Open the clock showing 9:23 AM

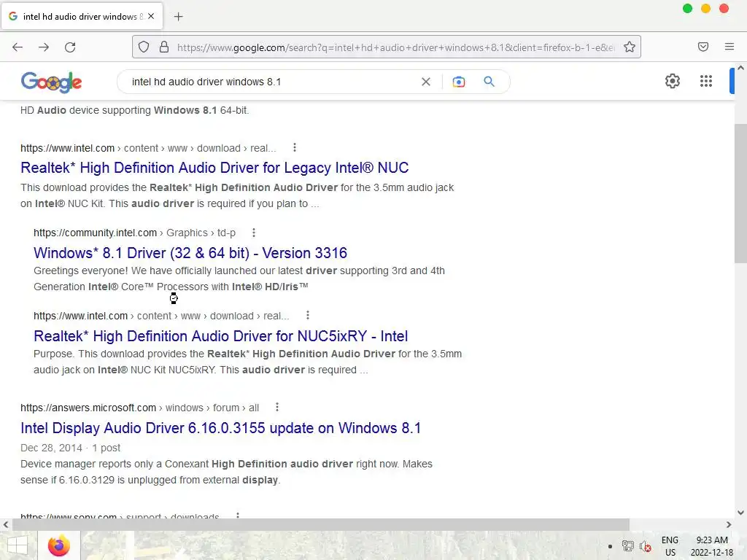coord(712,546)
